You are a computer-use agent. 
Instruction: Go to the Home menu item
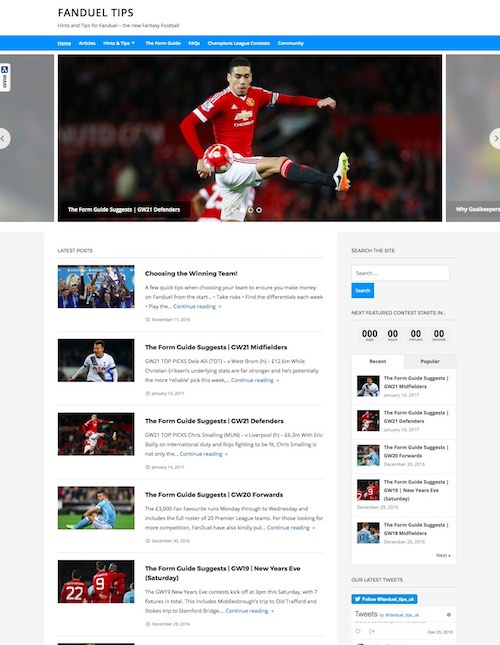64,43
